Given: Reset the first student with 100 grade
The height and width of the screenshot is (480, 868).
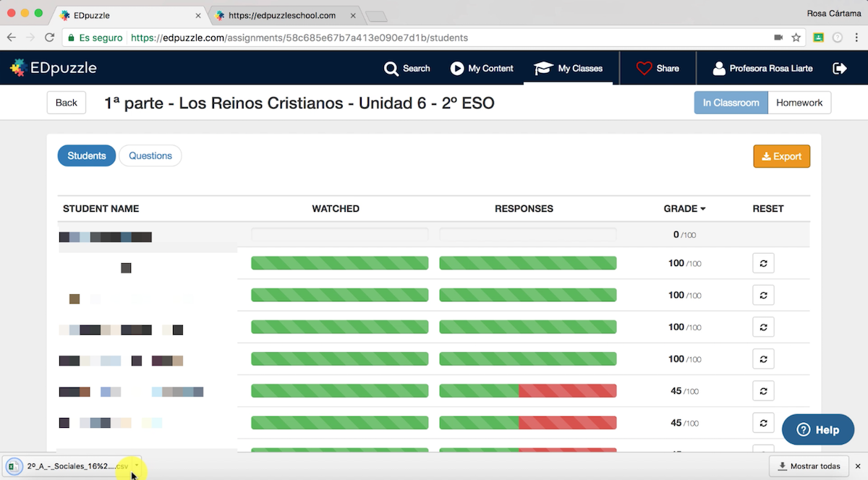Looking at the screenshot, I should [x=763, y=263].
